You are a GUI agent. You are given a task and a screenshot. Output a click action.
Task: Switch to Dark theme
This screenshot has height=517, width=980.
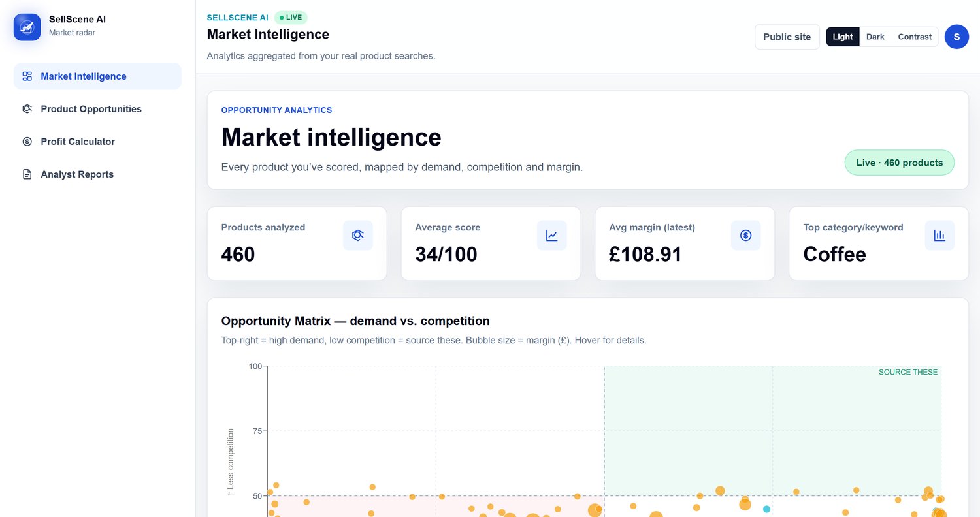click(875, 37)
